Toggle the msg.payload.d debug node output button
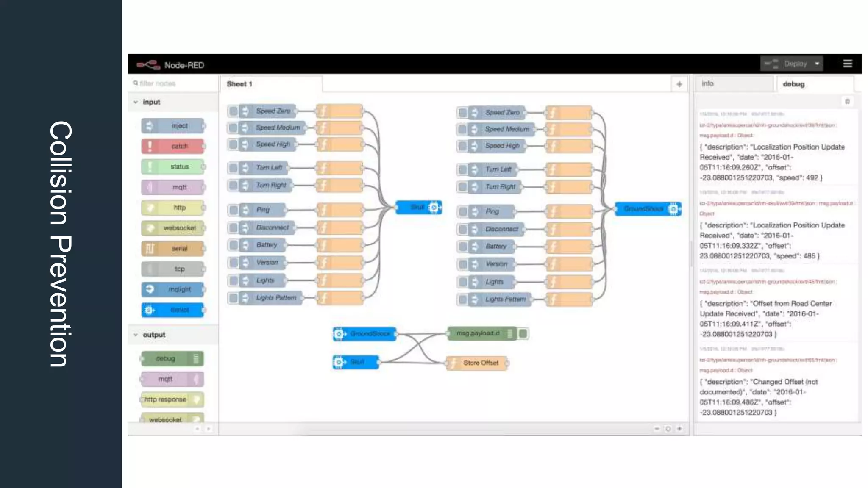868x488 pixels. [523, 334]
